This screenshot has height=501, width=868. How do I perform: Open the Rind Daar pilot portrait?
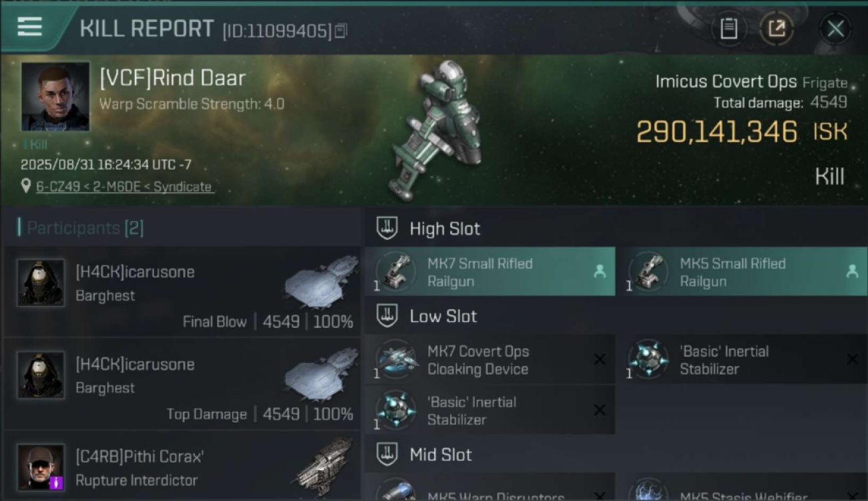click(x=55, y=96)
